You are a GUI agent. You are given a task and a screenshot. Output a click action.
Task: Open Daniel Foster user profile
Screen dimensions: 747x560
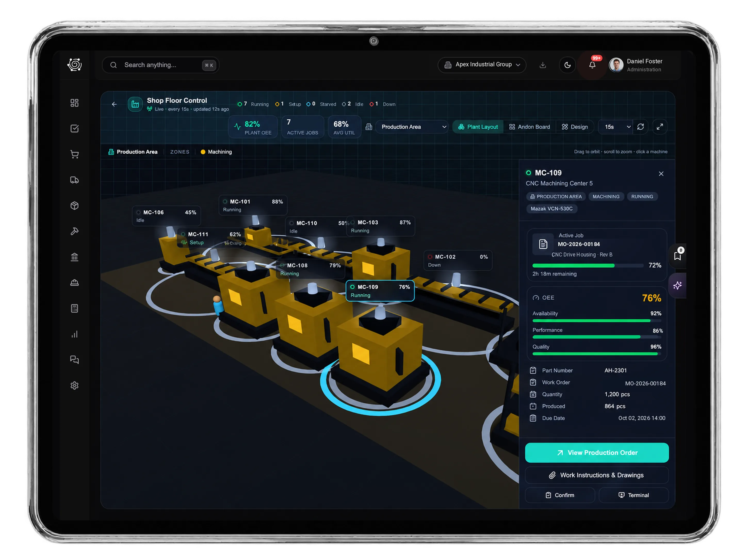click(x=636, y=65)
